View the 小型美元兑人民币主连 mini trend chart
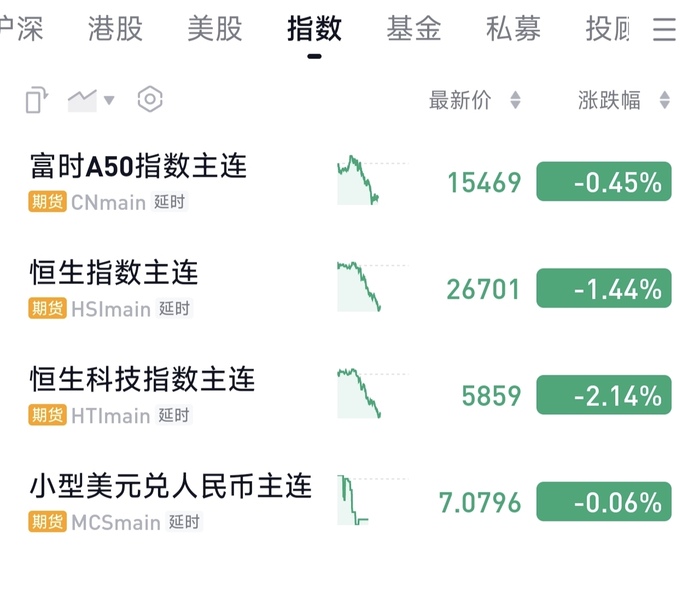The height and width of the screenshot is (591, 700). [372, 500]
